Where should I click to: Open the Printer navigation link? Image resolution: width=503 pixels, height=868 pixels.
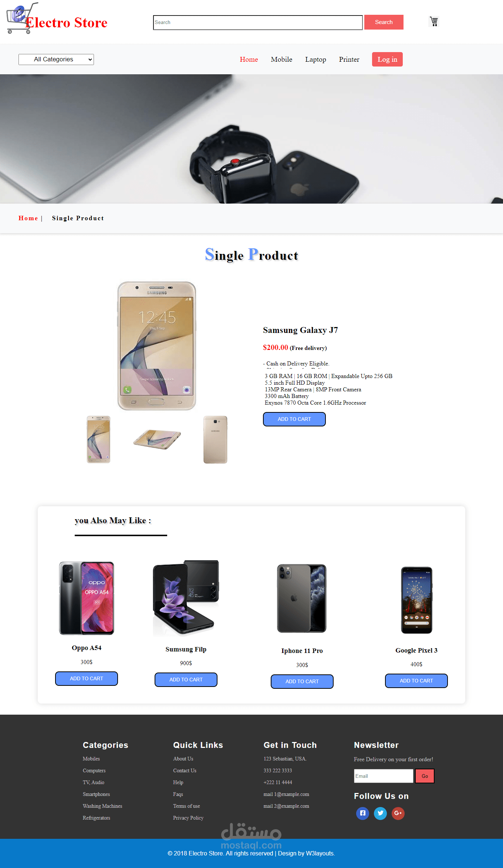(349, 59)
